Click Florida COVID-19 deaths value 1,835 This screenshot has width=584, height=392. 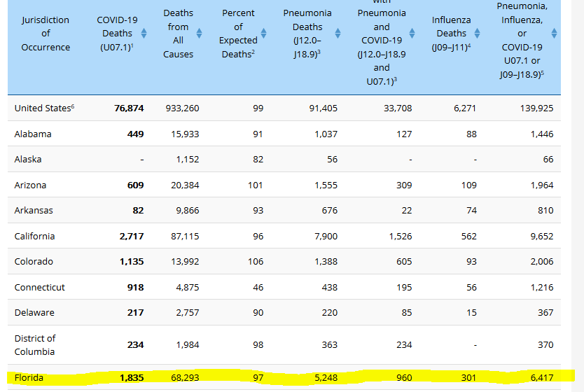[132, 377]
